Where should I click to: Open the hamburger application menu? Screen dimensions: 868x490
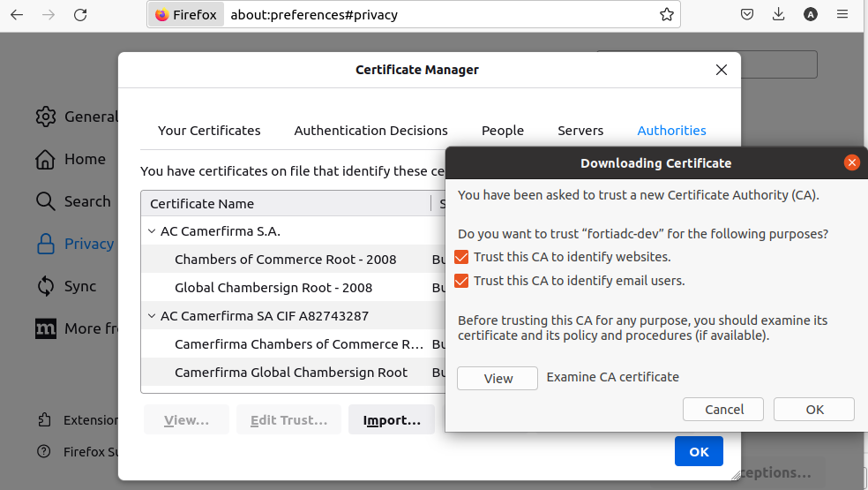(843, 15)
